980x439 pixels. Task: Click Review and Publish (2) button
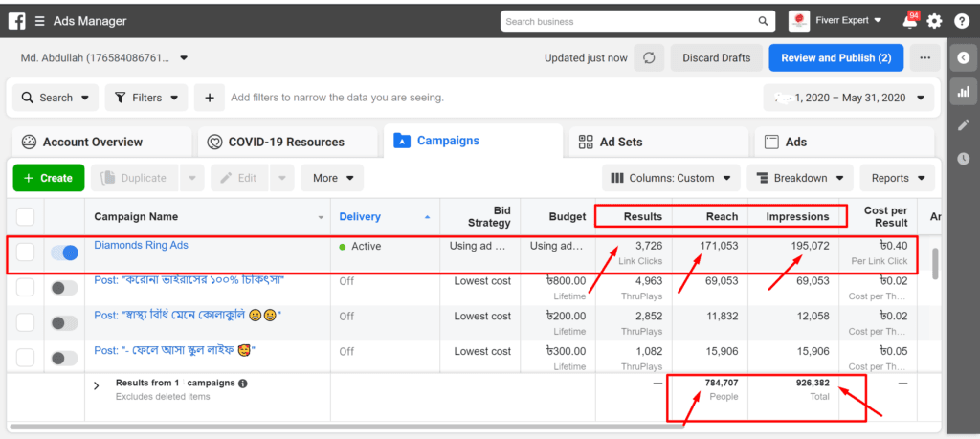point(836,58)
